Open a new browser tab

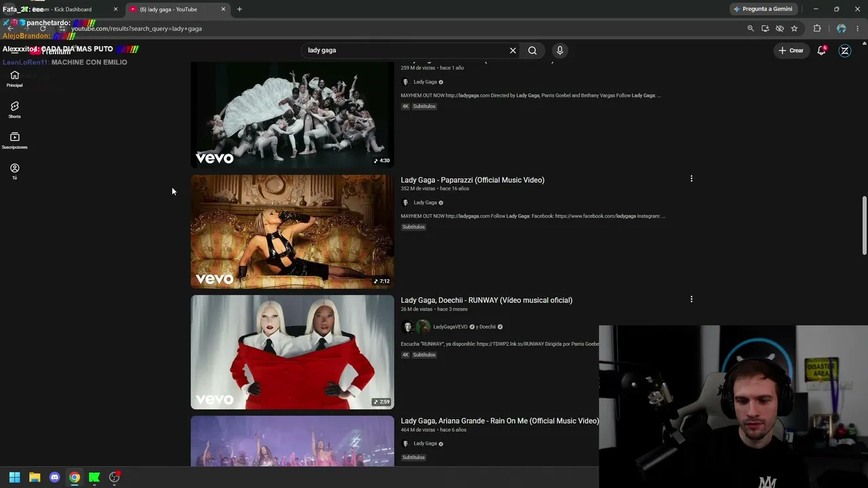pyautogui.click(x=239, y=9)
